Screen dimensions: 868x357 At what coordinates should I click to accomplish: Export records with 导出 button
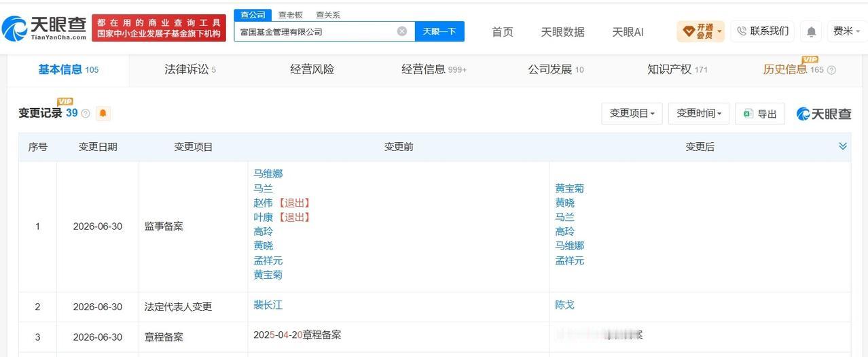click(760, 114)
